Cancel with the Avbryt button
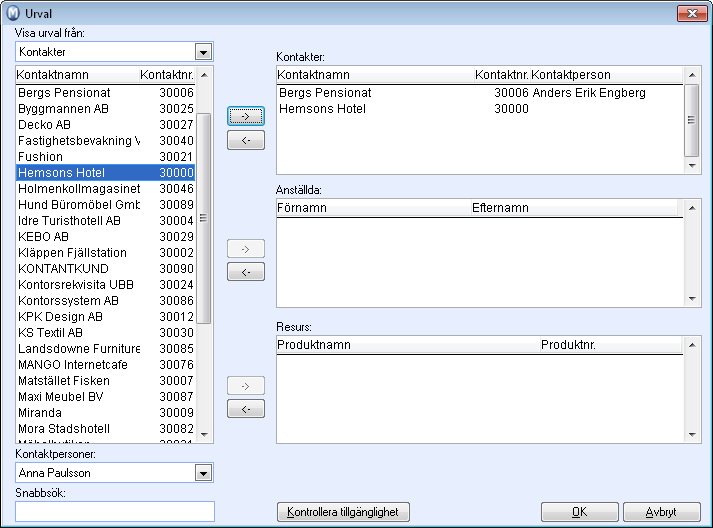 pos(661,512)
